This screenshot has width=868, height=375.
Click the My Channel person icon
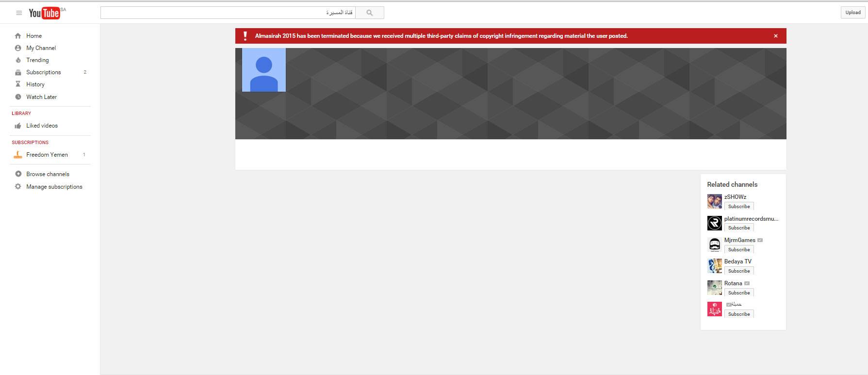point(18,48)
